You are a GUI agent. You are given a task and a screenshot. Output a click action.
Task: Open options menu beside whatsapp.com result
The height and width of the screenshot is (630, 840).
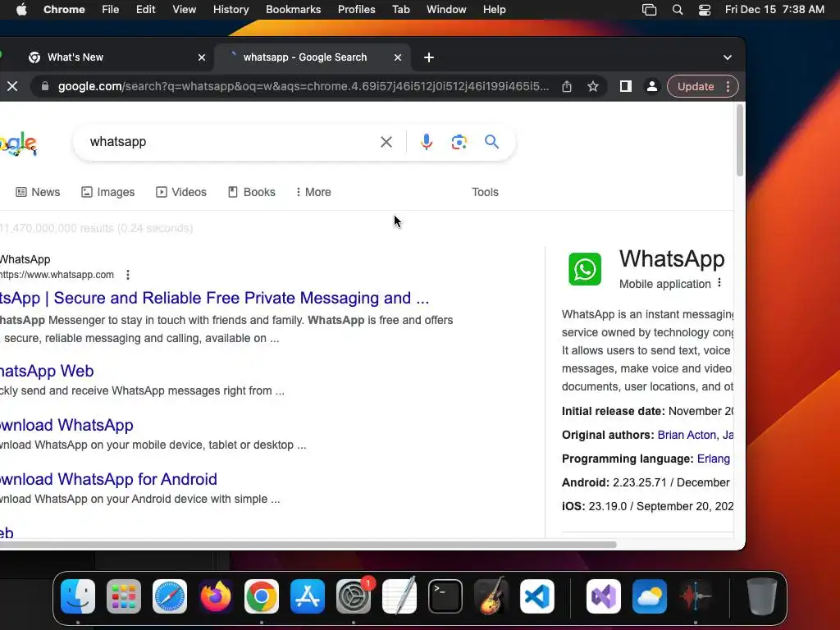[127, 275]
